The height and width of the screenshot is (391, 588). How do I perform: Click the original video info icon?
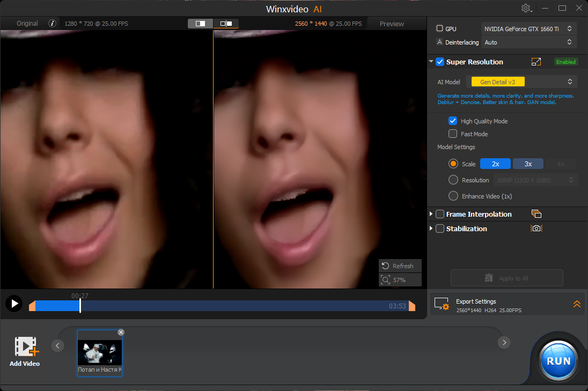click(52, 24)
